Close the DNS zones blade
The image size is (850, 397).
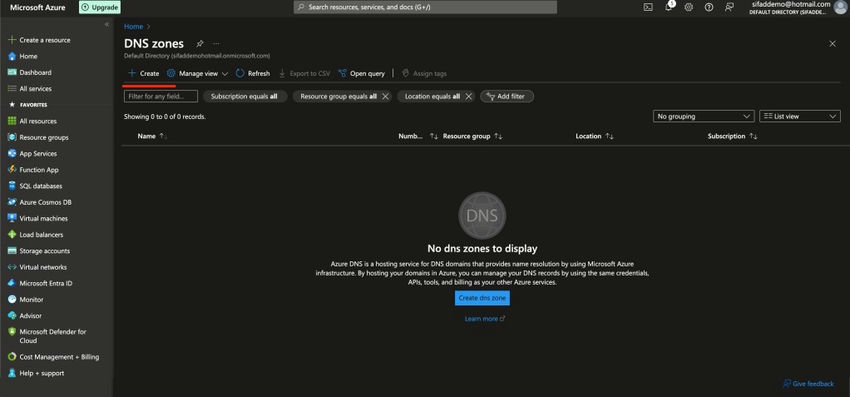coord(832,43)
